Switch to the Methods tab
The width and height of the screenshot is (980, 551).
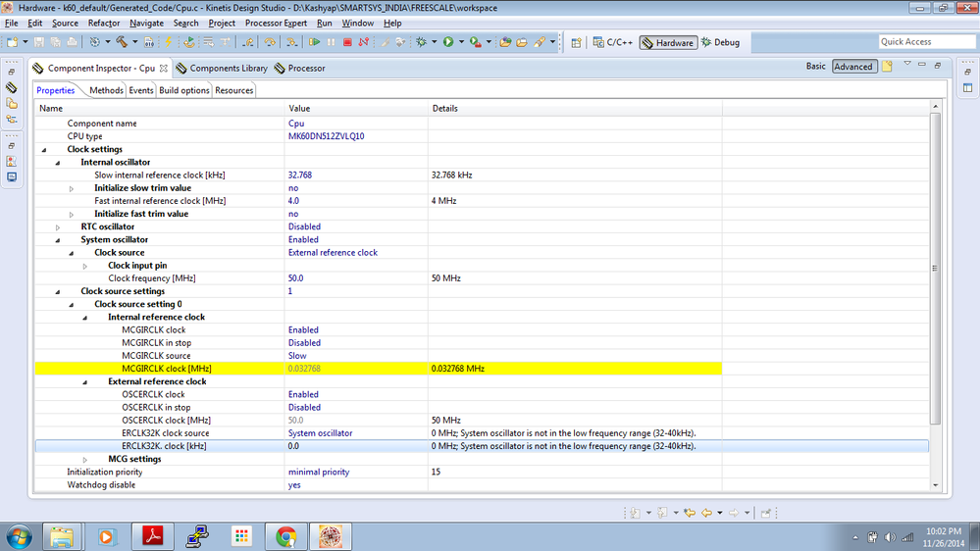(106, 90)
